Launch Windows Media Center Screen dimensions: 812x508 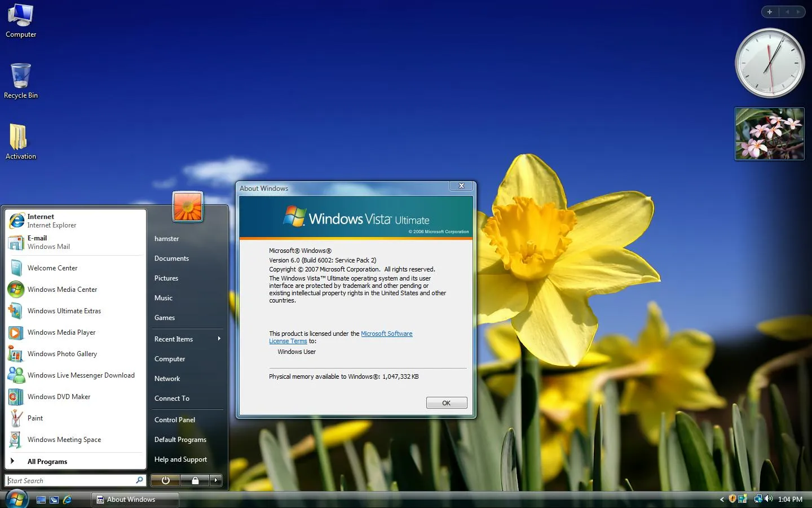point(76,290)
